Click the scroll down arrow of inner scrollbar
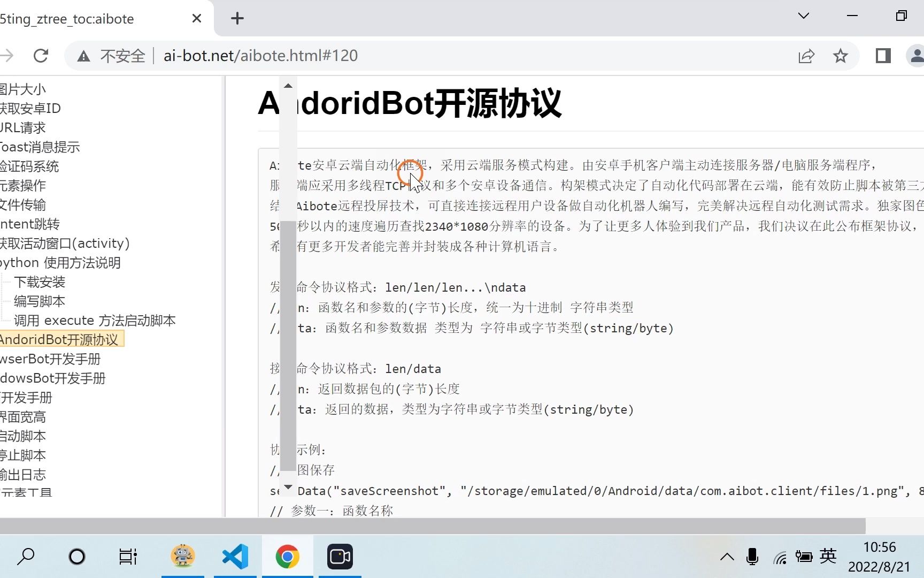The height and width of the screenshot is (578, 924). coord(288,487)
